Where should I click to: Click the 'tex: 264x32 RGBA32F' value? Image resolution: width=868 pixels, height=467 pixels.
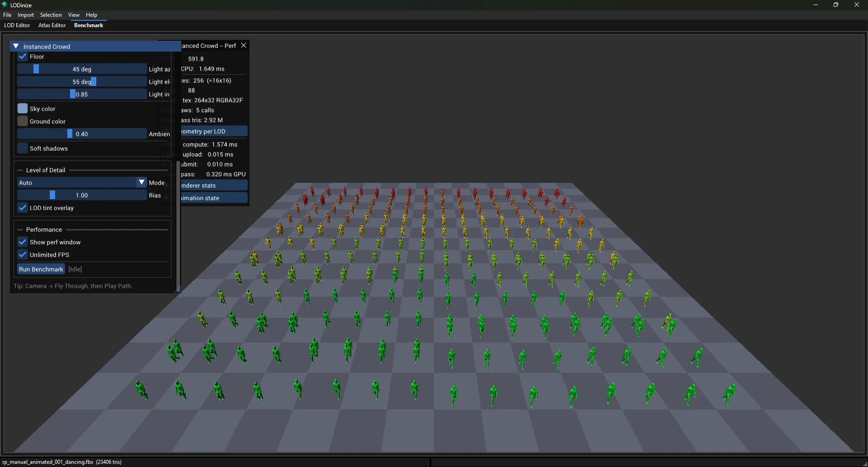point(212,100)
